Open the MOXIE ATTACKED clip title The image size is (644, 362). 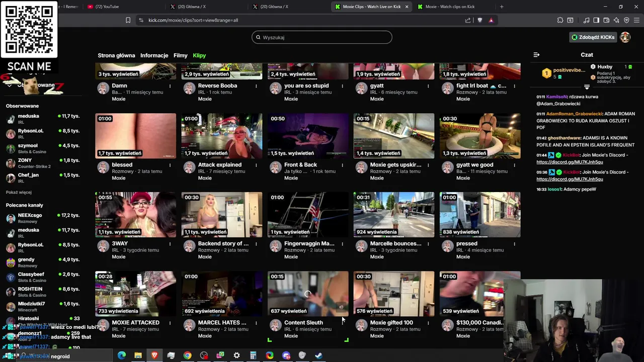(135, 322)
